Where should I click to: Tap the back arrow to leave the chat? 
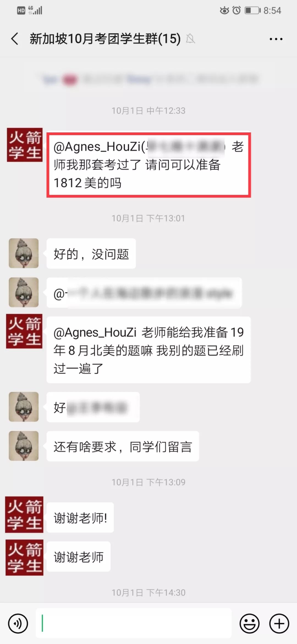tap(15, 39)
